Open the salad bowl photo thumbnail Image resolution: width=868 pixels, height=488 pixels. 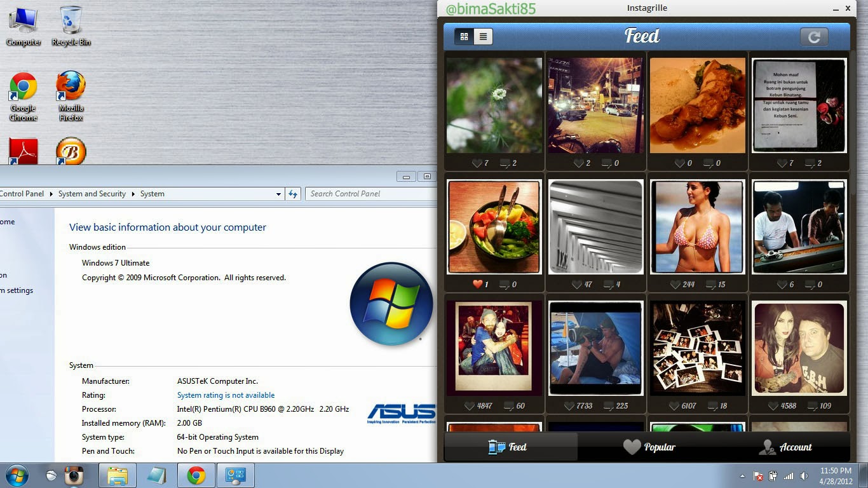[x=494, y=227]
